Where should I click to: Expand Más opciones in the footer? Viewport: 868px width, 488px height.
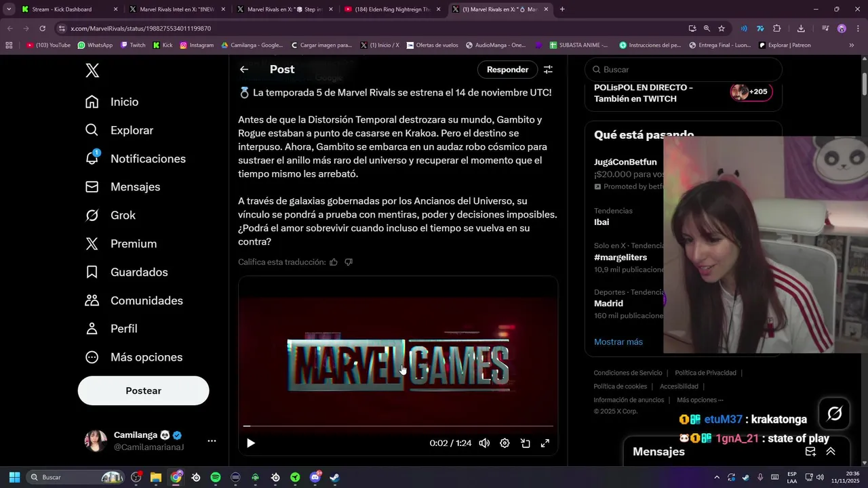pos(700,400)
